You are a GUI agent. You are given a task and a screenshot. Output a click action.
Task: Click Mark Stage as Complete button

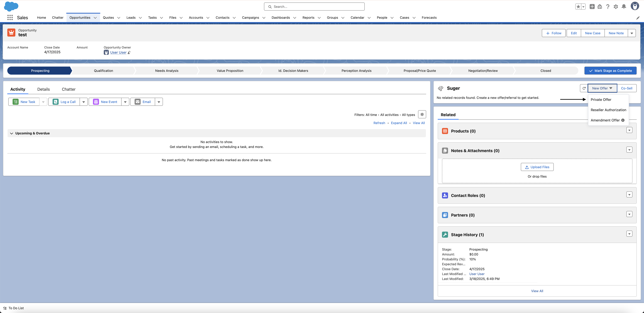click(x=610, y=71)
